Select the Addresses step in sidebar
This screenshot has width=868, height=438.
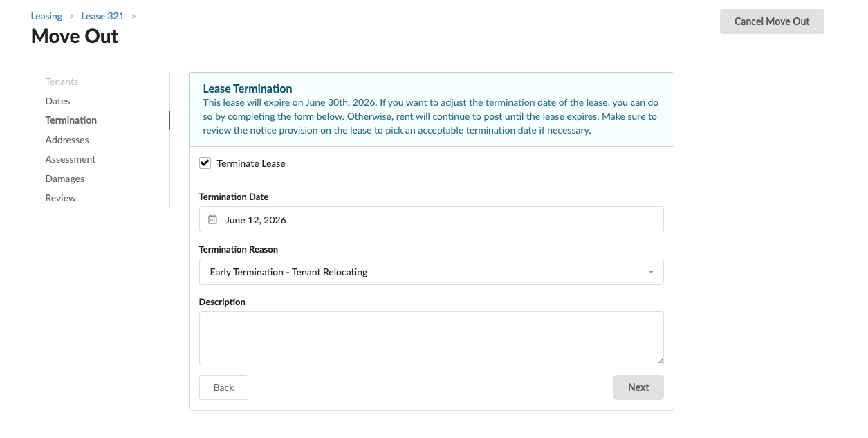[x=67, y=140]
